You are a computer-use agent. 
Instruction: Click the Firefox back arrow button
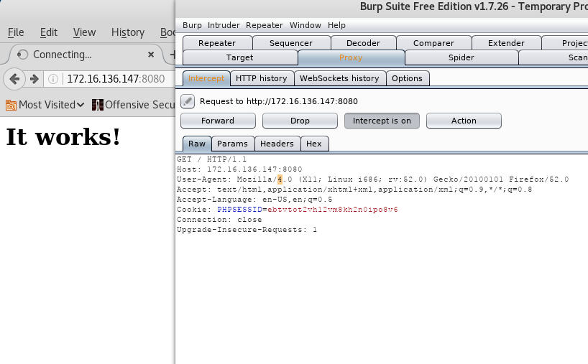coord(14,79)
